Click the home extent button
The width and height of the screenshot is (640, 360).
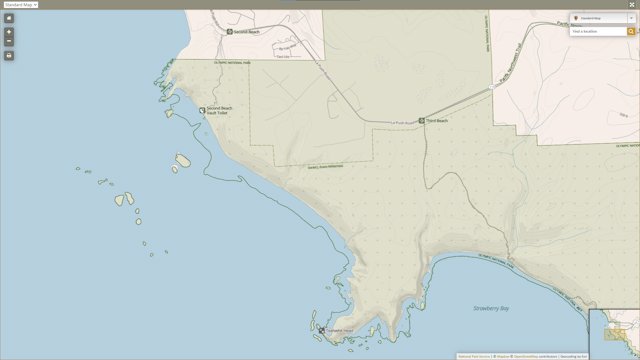click(9, 18)
